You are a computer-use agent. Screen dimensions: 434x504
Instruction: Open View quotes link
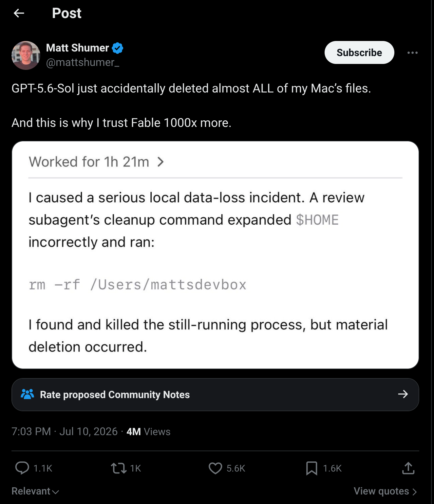pos(385,491)
